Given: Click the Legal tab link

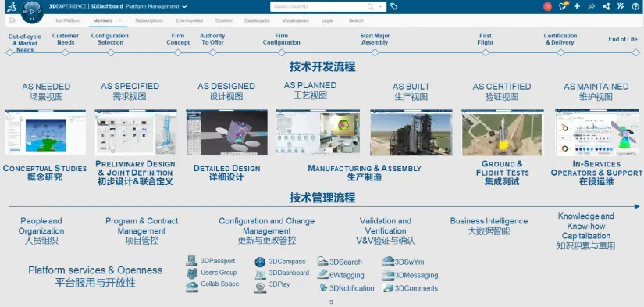Looking at the screenshot, I should click(327, 20).
